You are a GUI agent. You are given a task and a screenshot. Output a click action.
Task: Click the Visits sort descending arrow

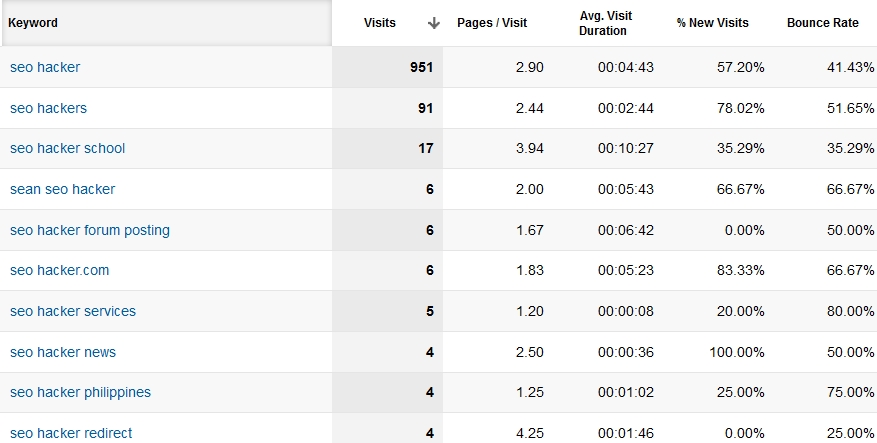click(x=433, y=23)
